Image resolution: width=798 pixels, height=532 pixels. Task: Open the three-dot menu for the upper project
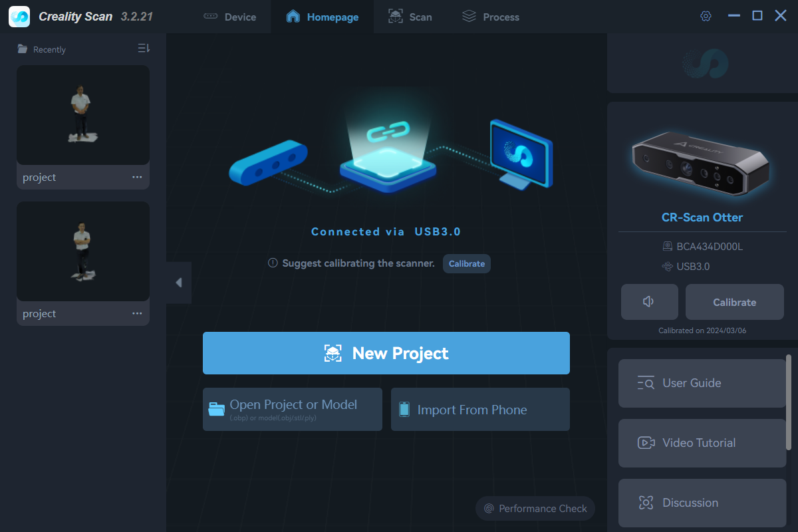[x=137, y=177]
